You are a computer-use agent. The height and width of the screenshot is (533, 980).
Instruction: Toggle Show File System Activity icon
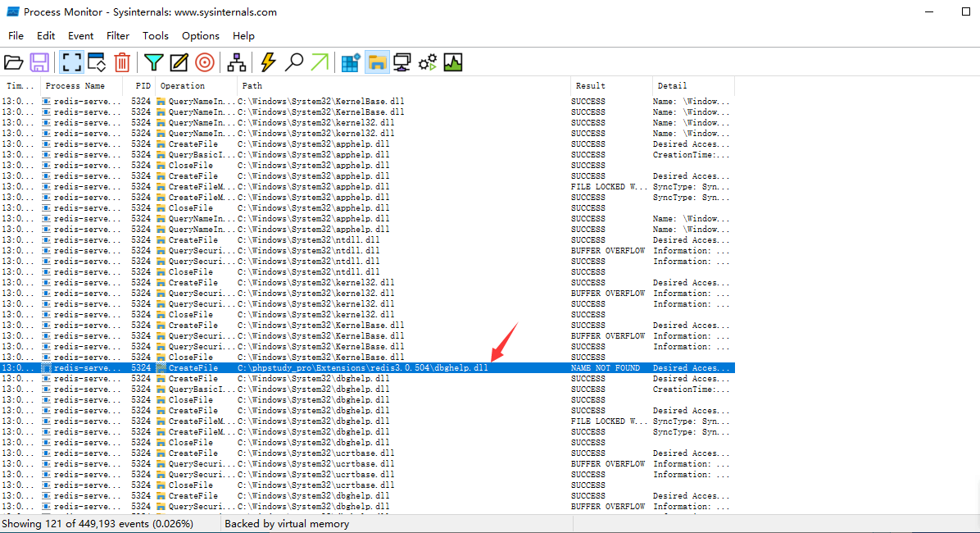377,62
